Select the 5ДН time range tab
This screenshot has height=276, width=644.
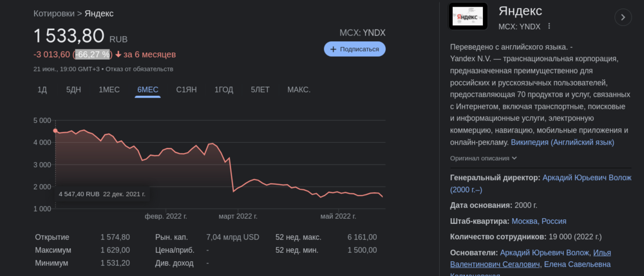click(x=73, y=89)
